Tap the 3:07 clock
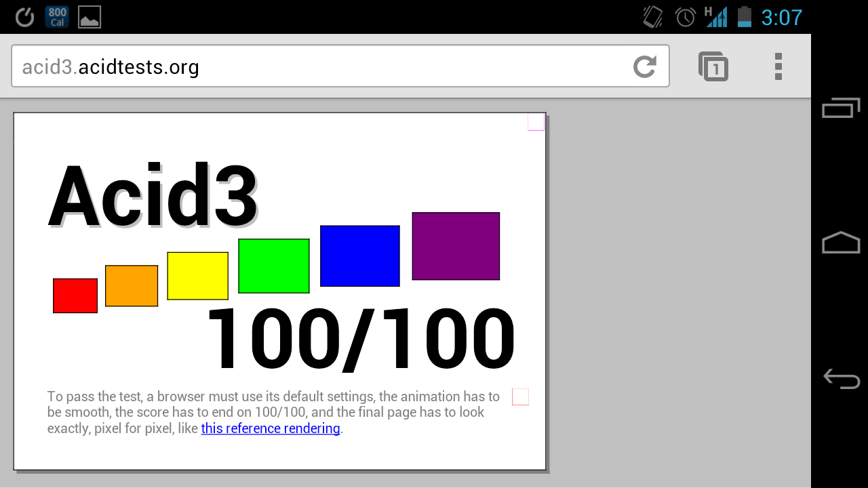868x488 pixels. (782, 18)
